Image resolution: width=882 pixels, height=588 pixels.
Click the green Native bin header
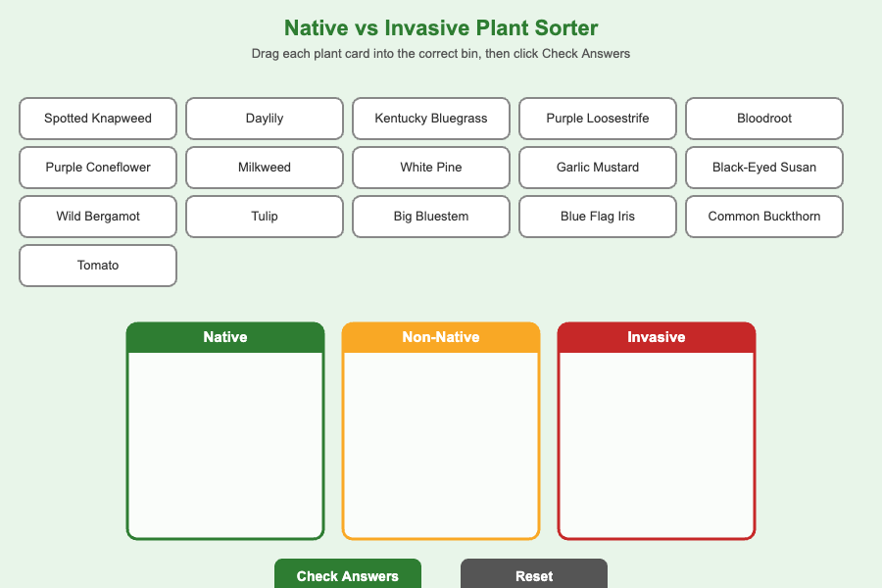point(225,337)
